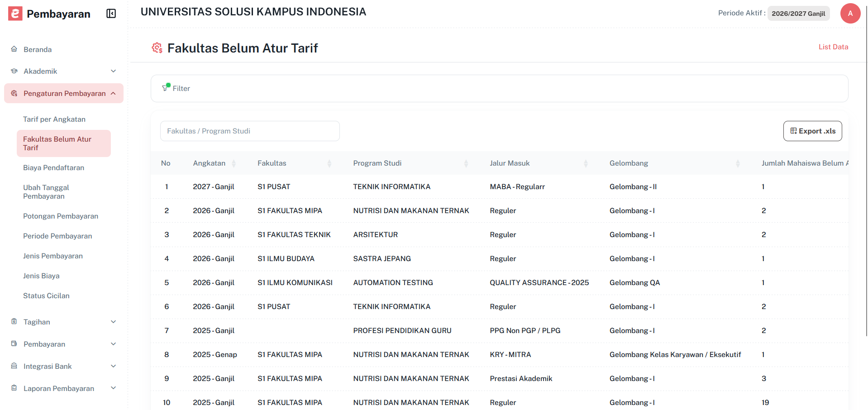
Task: Click the Akademik graduation cap icon
Action: point(14,71)
